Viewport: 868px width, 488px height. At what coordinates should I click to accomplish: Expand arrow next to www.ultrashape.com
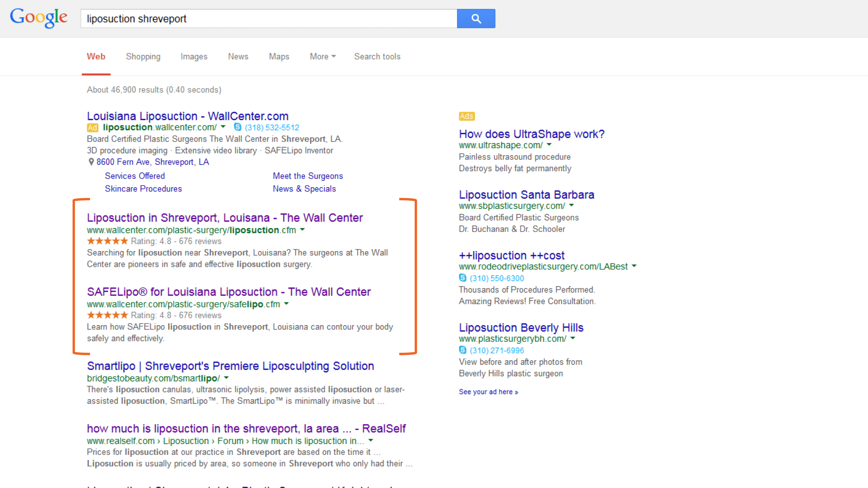pyautogui.click(x=549, y=145)
